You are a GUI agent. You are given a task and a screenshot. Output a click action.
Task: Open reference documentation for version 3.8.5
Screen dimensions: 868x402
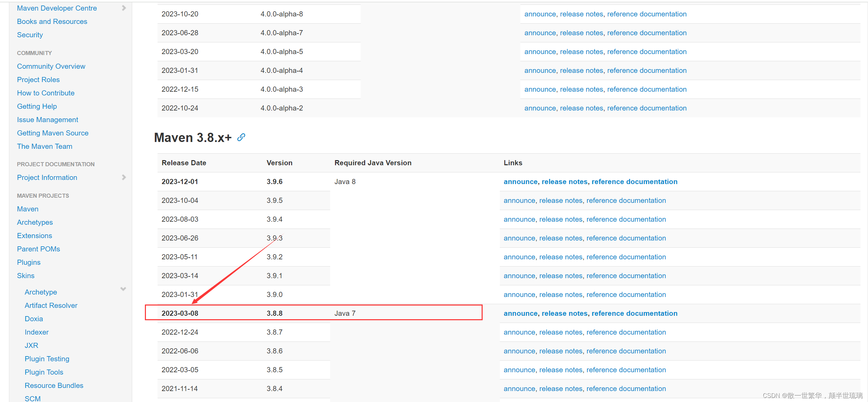626,370
